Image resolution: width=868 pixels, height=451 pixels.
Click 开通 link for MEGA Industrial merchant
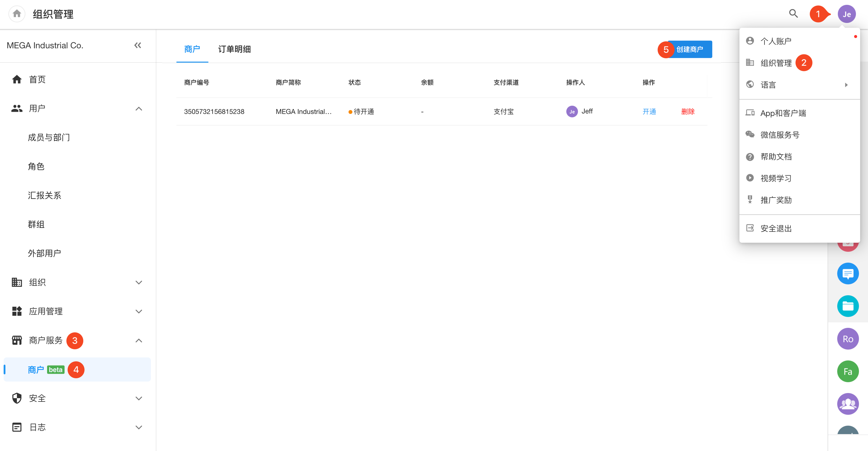pyautogui.click(x=649, y=112)
